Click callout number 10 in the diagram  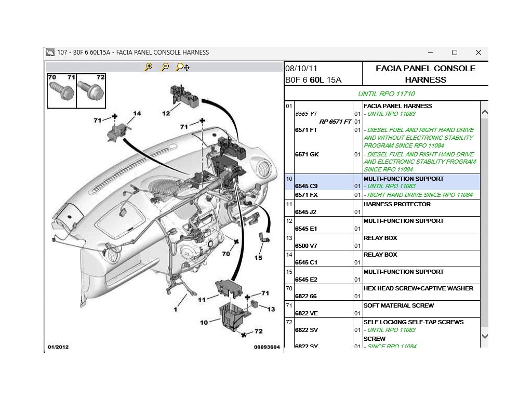(204, 323)
